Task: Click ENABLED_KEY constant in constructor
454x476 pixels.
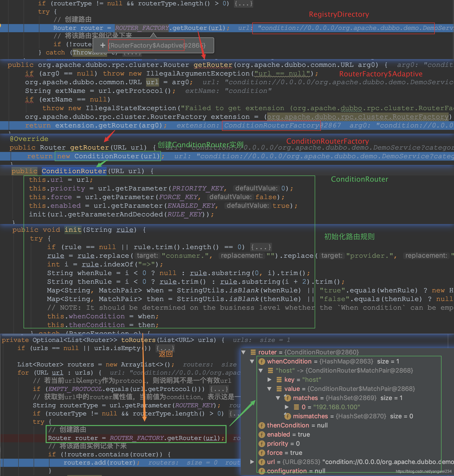Action: coord(191,206)
